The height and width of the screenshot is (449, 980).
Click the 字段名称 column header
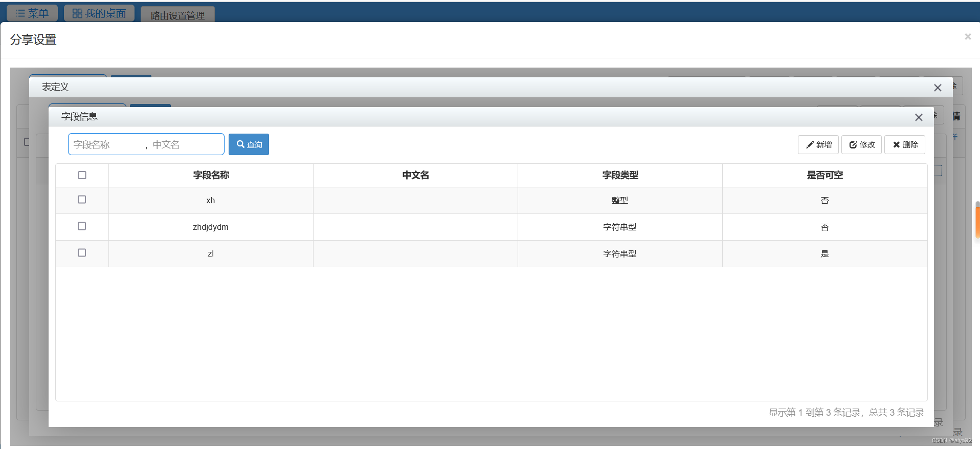click(211, 175)
